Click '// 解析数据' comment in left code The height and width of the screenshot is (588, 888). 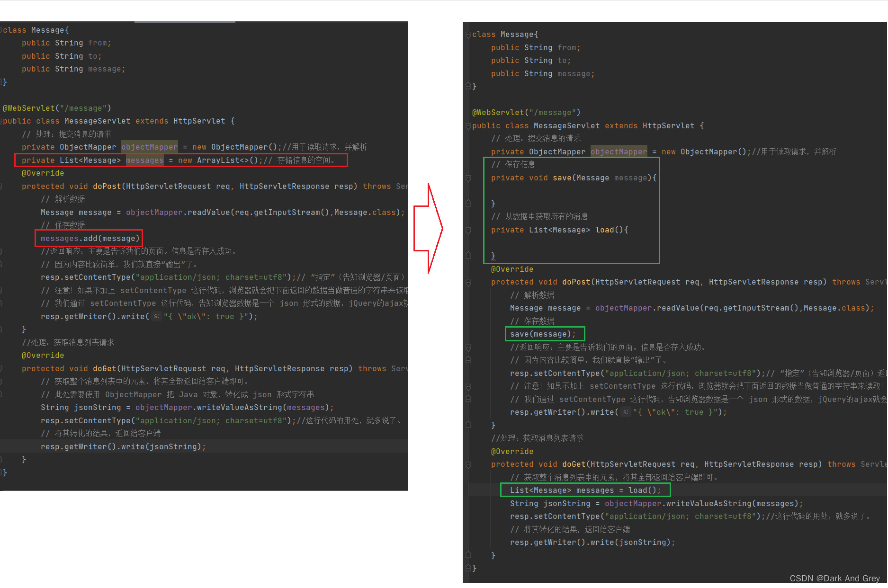(63, 199)
